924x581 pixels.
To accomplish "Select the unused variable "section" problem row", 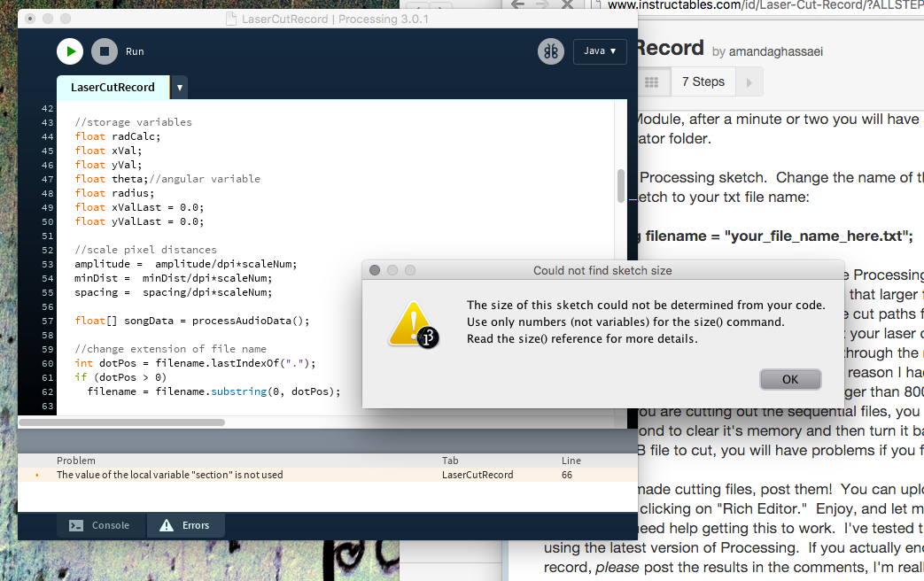I will pyautogui.click(x=328, y=475).
